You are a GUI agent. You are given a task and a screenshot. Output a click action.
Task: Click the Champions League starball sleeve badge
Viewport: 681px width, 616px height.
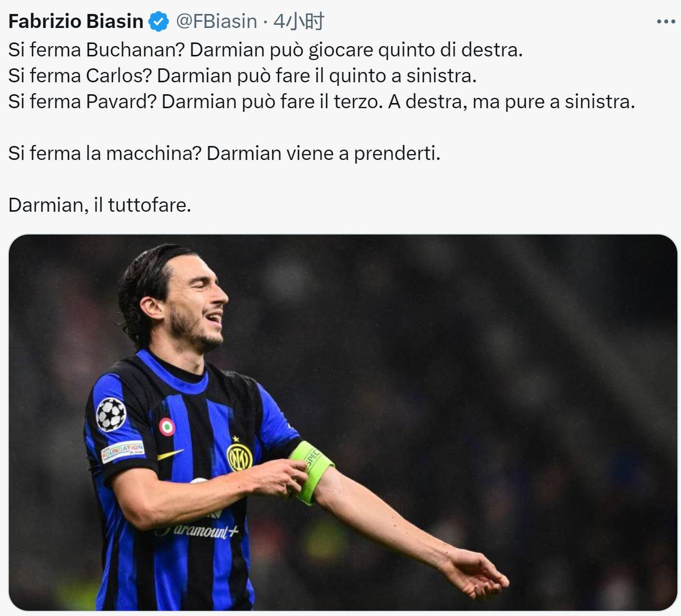[111, 414]
